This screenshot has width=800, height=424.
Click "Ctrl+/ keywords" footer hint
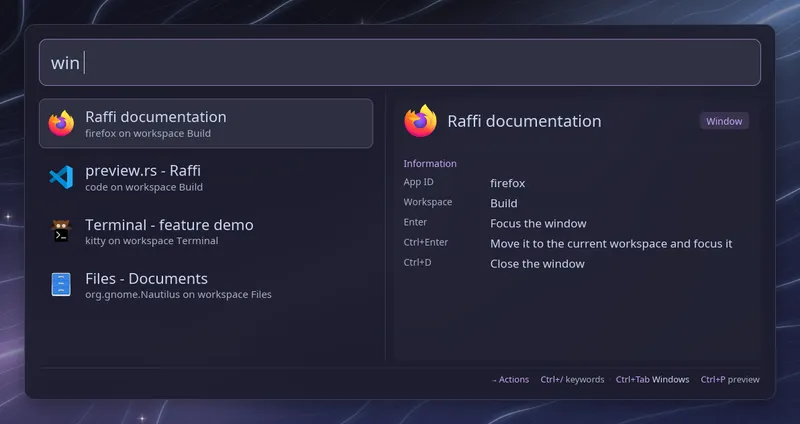coord(572,380)
